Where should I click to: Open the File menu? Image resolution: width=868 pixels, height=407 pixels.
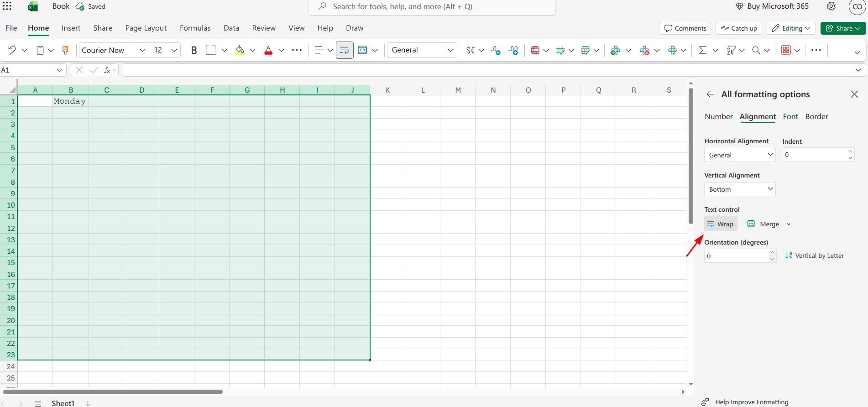pyautogui.click(x=11, y=28)
